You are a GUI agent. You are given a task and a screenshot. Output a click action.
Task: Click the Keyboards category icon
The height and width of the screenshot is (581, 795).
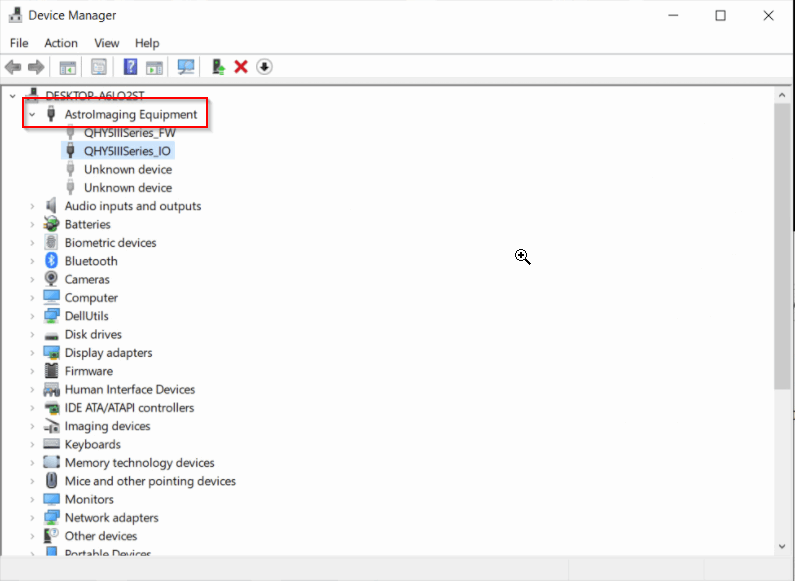coord(51,444)
